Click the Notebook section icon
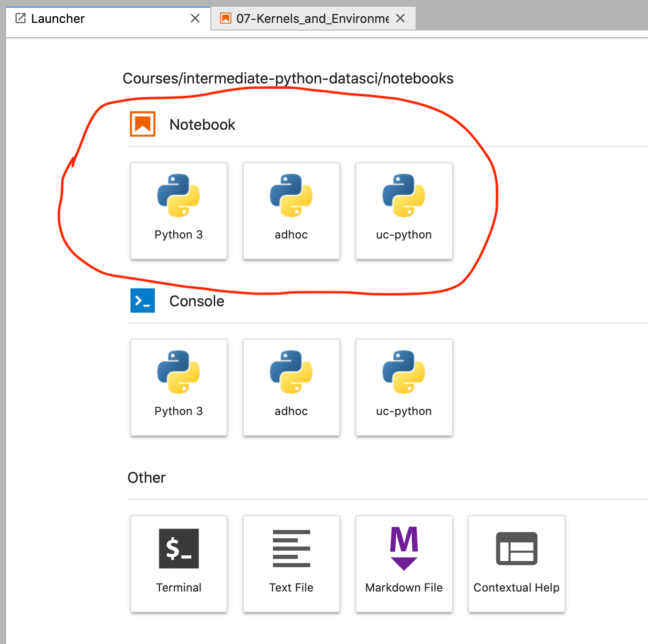This screenshot has height=644, width=648. click(143, 124)
